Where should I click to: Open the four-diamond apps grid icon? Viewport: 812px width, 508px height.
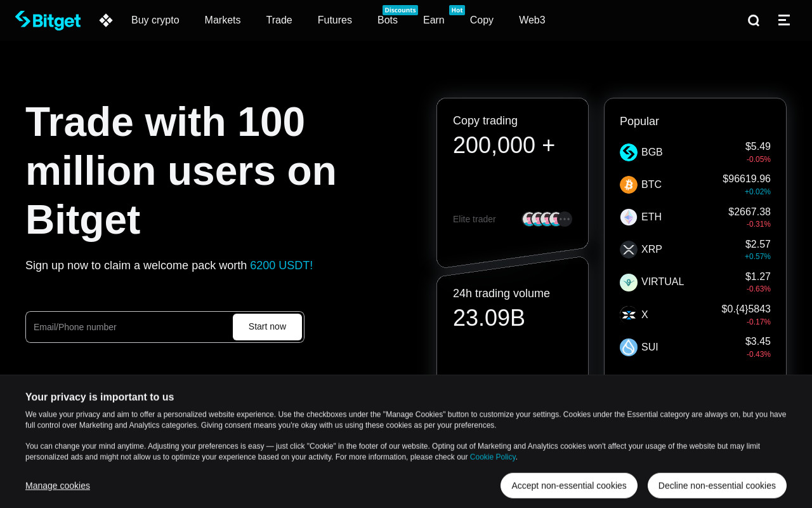106,20
